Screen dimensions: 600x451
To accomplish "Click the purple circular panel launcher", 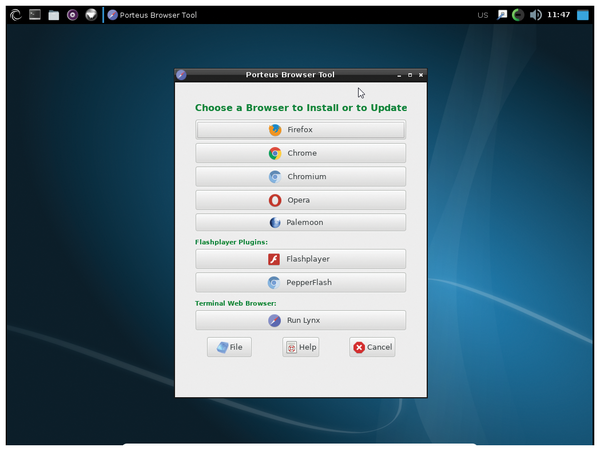I will pyautogui.click(x=72, y=15).
